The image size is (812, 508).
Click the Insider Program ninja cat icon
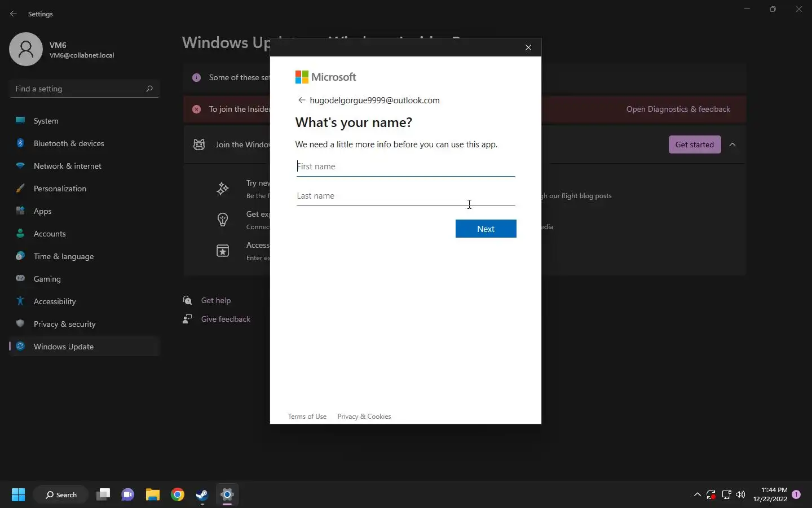[x=199, y=144]
